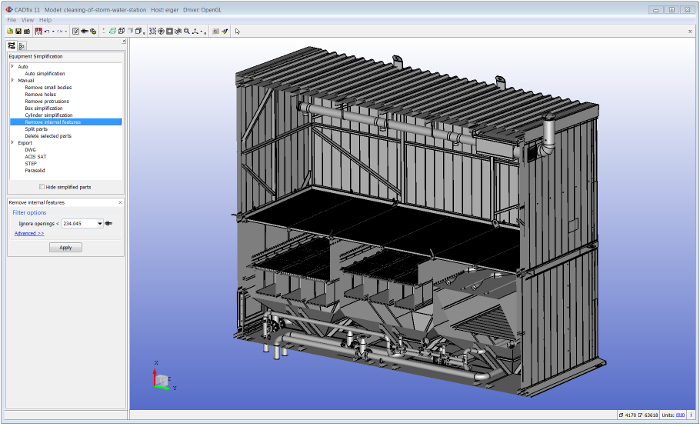Click the save icon in toolbar
This screenshot has height=425, width=700.
tap(19, 31)
